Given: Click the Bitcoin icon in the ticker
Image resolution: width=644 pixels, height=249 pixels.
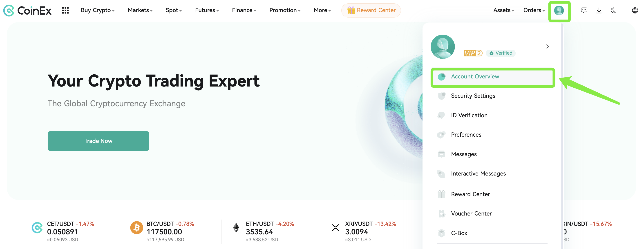Looking at the screenshot, I should 136,227.
